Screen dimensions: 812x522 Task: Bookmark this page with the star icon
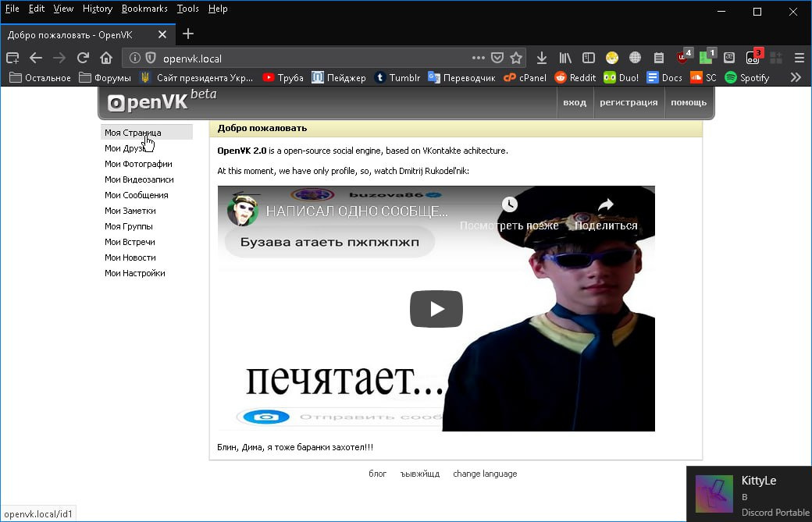pyautogui.click(x=516, y=58)
